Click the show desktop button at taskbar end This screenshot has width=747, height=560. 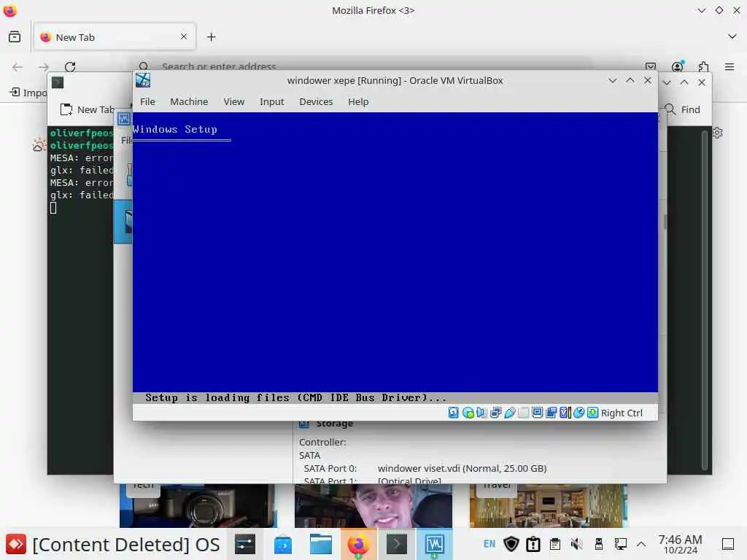pos(728,544)
